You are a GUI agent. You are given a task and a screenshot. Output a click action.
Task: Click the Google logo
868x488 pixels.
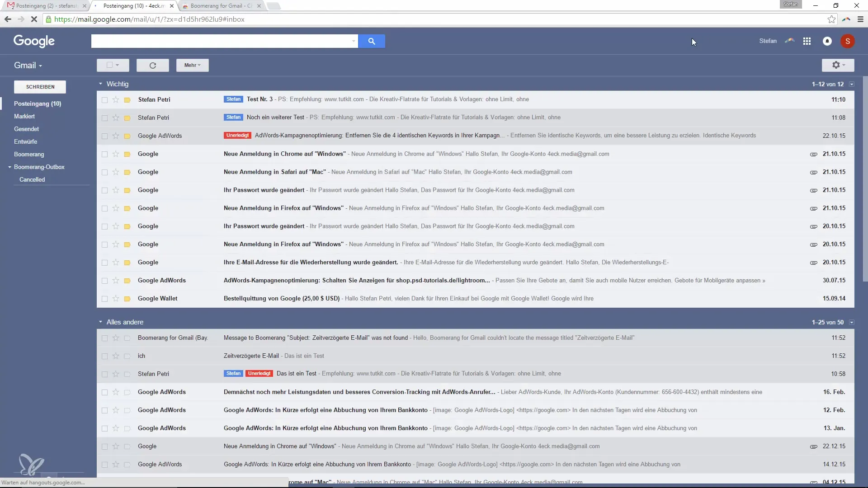click(34, 41)
